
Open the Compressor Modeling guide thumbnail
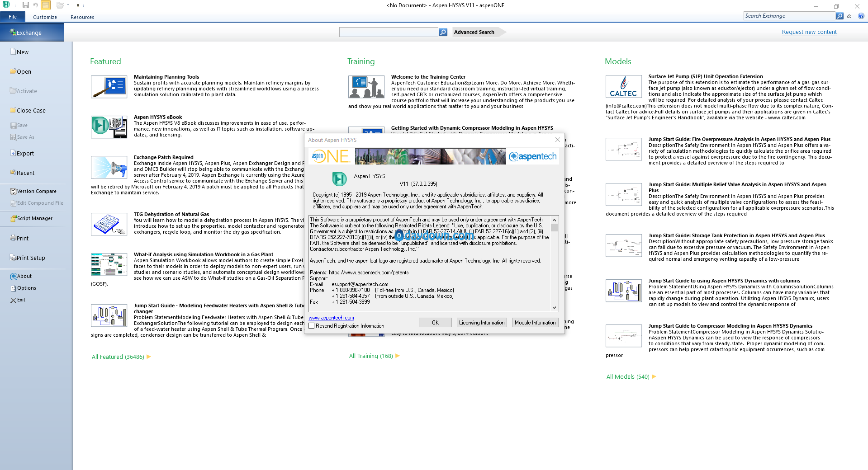(624, 336)
